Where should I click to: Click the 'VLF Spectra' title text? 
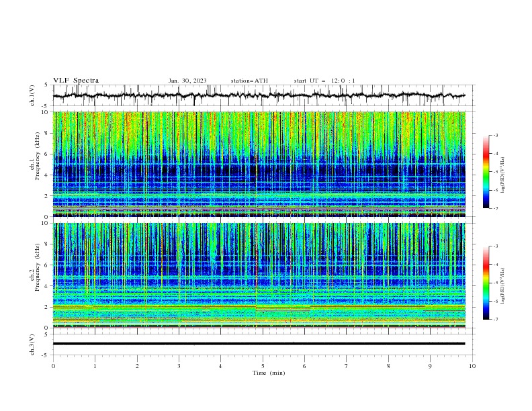click(76, 81)
